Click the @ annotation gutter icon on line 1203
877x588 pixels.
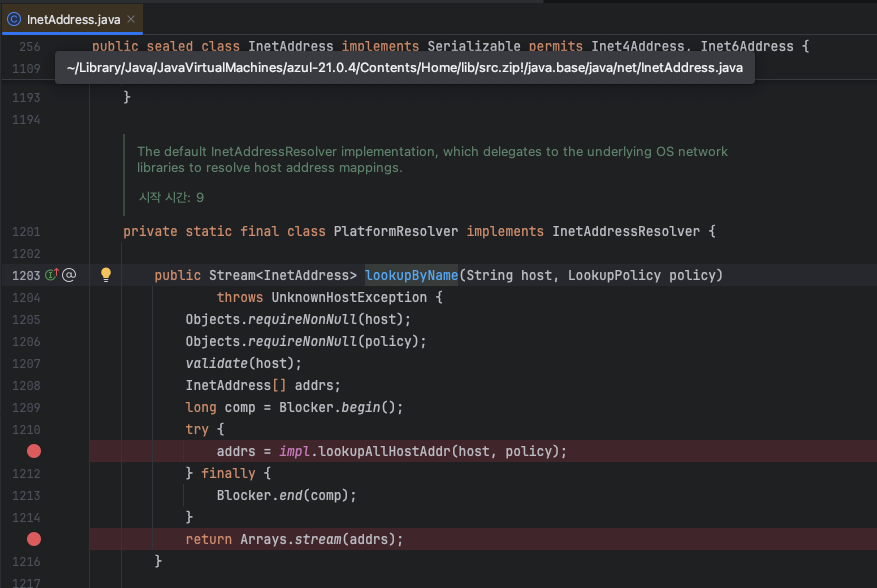[x=69, y=275]
